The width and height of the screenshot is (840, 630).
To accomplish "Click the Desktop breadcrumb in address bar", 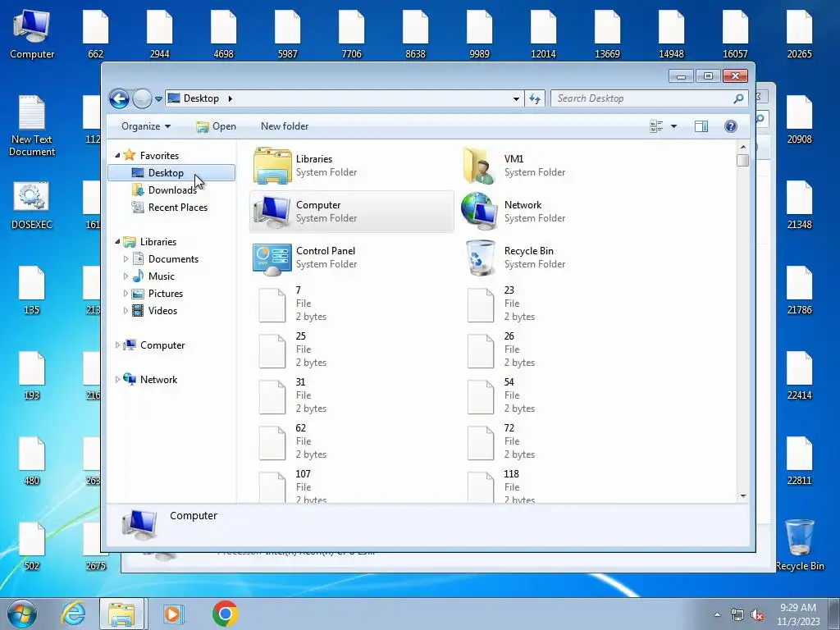I will [x=202, y=98].
